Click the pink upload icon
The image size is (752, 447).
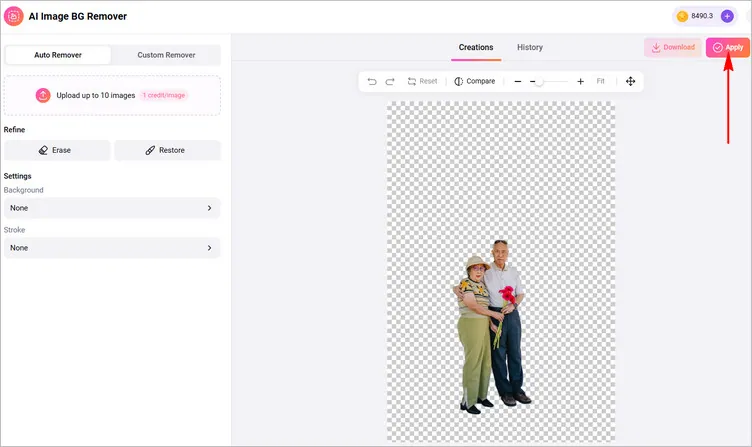pyautogui.click(x=43, y=95)
